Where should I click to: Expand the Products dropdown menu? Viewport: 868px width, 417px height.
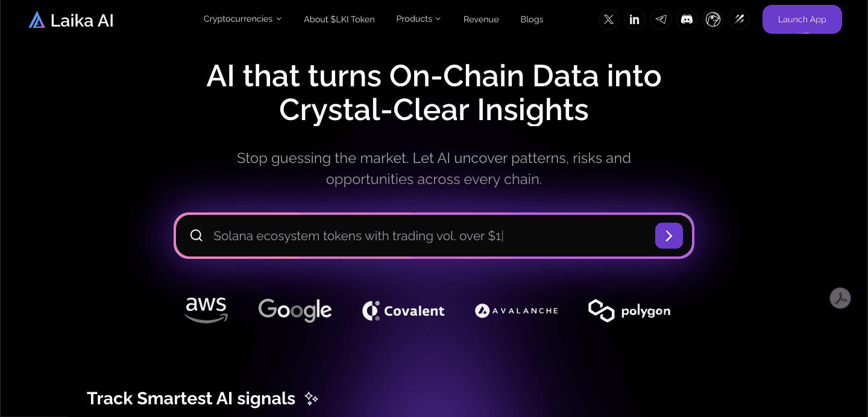(x=418, y=19)
